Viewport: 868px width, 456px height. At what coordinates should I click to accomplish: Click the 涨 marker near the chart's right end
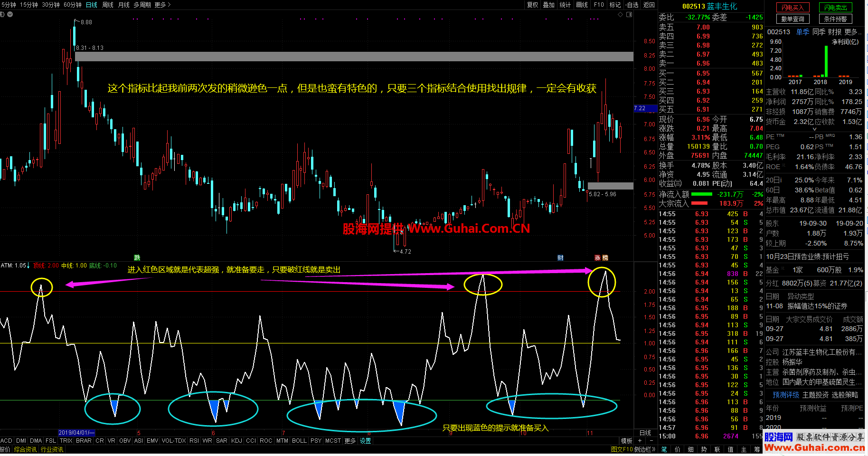pyautogui.click(x=597, y=258)
